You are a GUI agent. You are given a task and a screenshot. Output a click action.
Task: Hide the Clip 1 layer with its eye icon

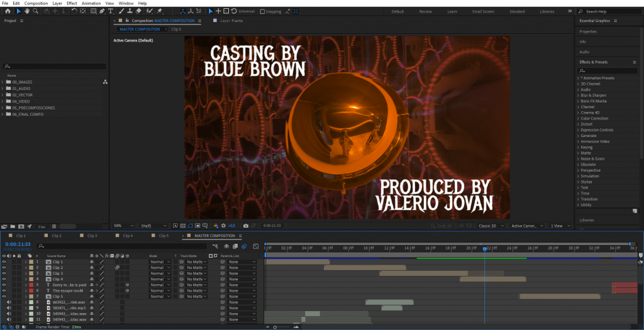pyautogui.click(x=4, y=261)
